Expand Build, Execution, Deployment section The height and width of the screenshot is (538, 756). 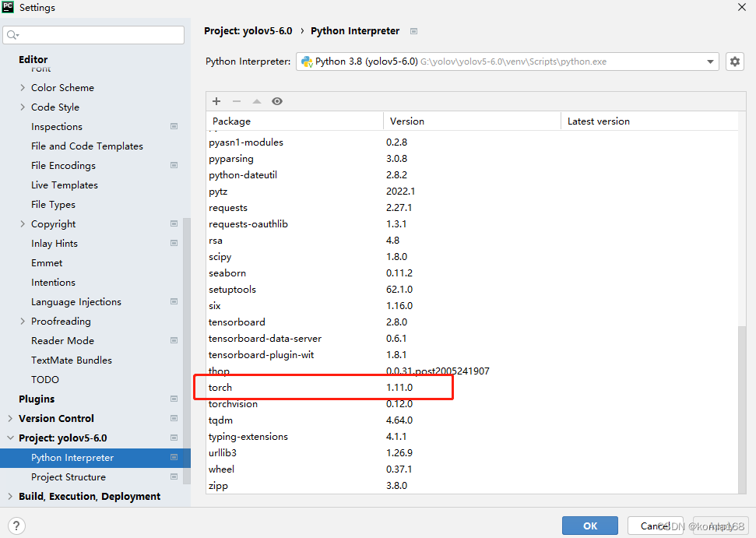[x=10, y=497]
